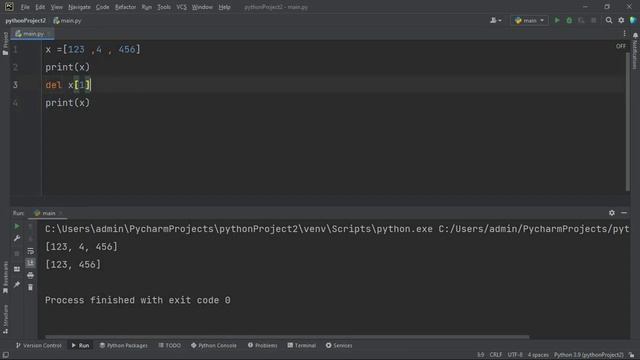Image resolution: width=640 pixels, height=360 pixels.
Task: Open Search Everywhere magnifier icon
Action: click(609, 20)
